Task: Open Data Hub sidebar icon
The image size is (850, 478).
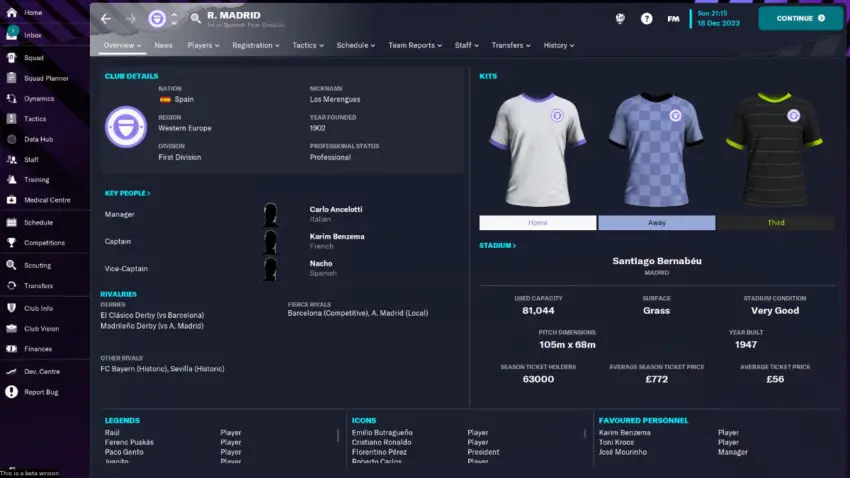Action: pos(11,139)
